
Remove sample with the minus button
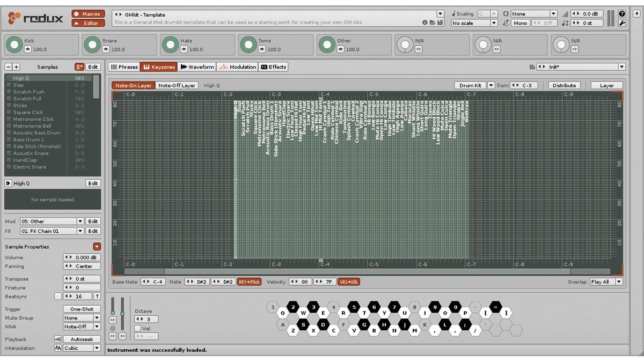(x=9, y=67)
